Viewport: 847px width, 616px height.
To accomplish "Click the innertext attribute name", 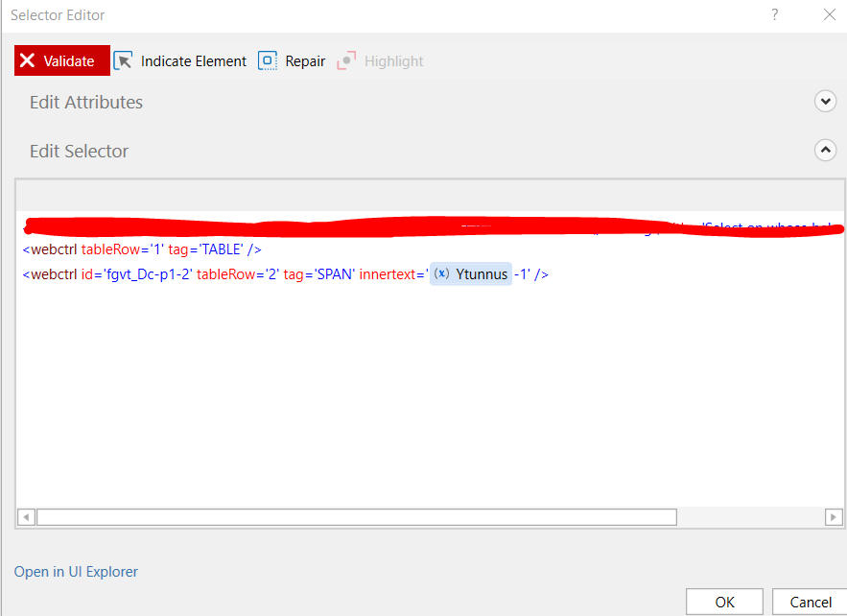I will (x=388, y=274).
